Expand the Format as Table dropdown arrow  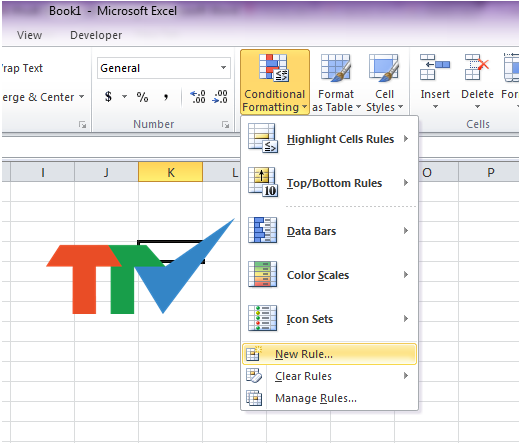(x=358, y=107)
